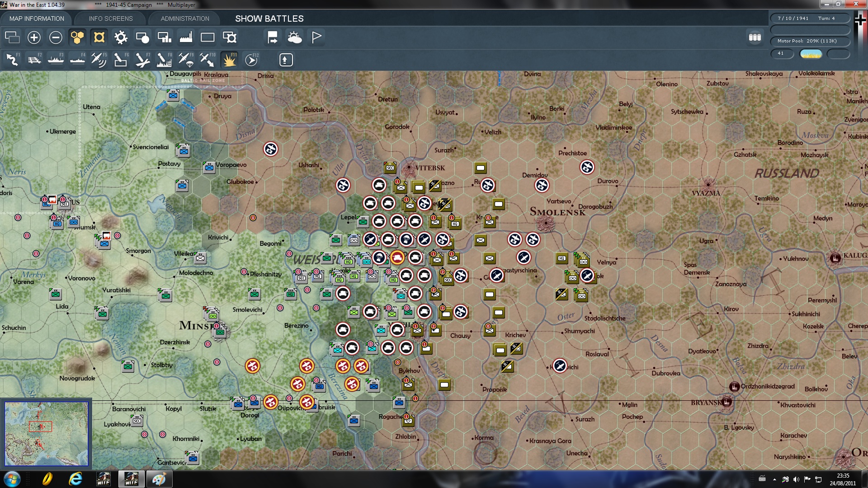The height and width of the screenshot is (488, 868).
Task: Click the rectangle-with-bars toolbar icon
Action: click(164, 38)
